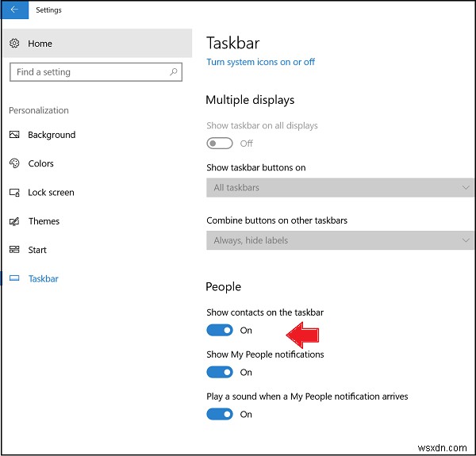Click the Lock screen icon
Viewport: 476px width, 456px height.
click(x=14, y=193)
